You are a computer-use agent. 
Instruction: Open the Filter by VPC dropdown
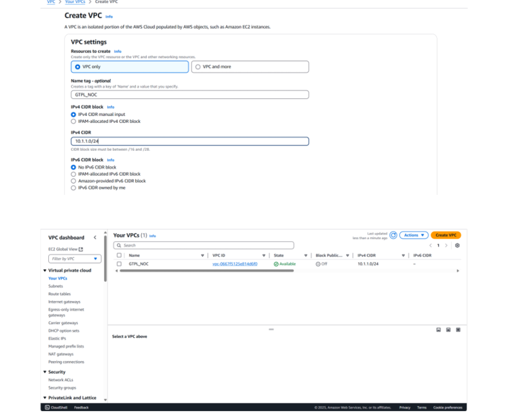click(x=74, y=259)
